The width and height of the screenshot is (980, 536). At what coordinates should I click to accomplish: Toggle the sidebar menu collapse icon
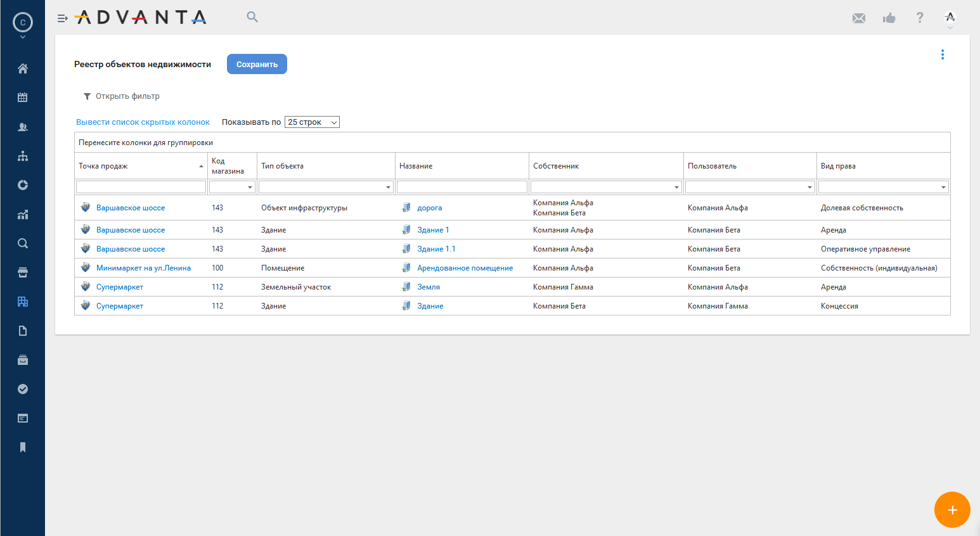click(x=62, y=18)
